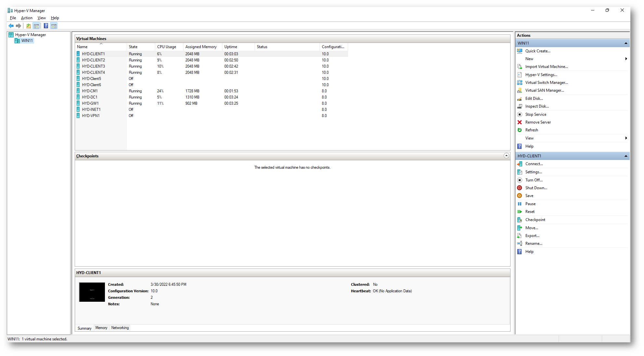Image resolution: width=644 pixels, height=356 pixels.
Task: Select the HYD-CLIENT3 virtual machine row
Action: pyautogui.click(x=211, y=66)
